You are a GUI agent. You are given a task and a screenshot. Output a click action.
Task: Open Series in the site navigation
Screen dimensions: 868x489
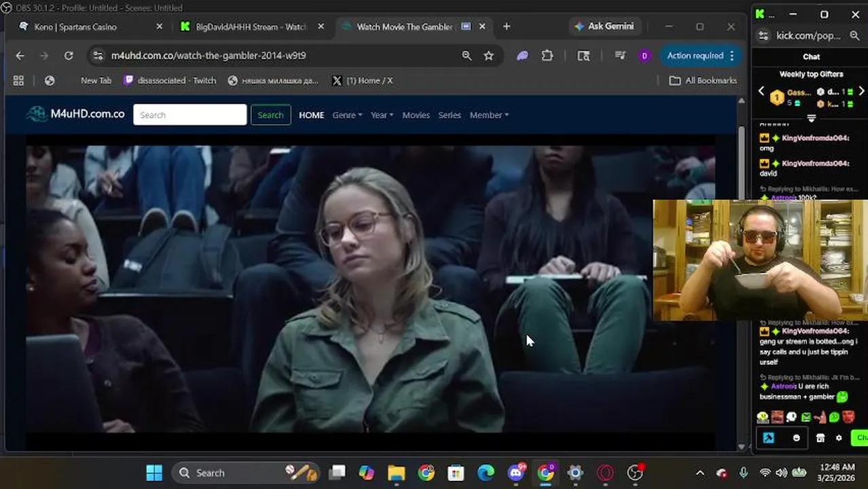(x=450, y=115)
